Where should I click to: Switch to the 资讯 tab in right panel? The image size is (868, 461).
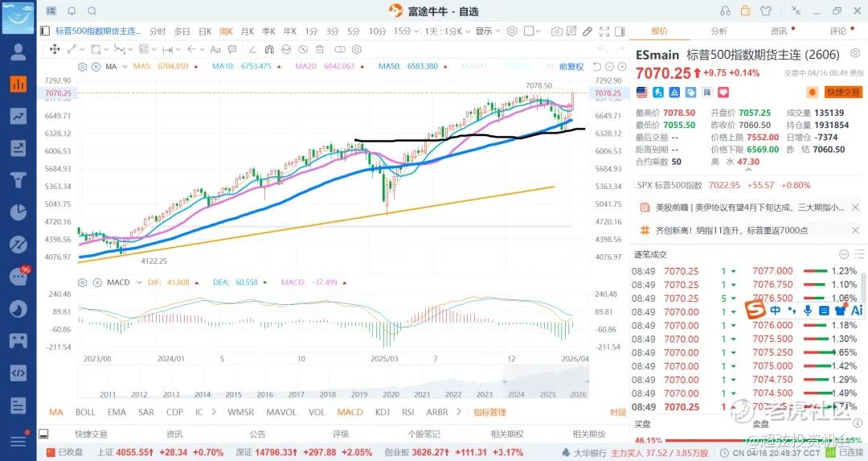(x=779, y=31)
